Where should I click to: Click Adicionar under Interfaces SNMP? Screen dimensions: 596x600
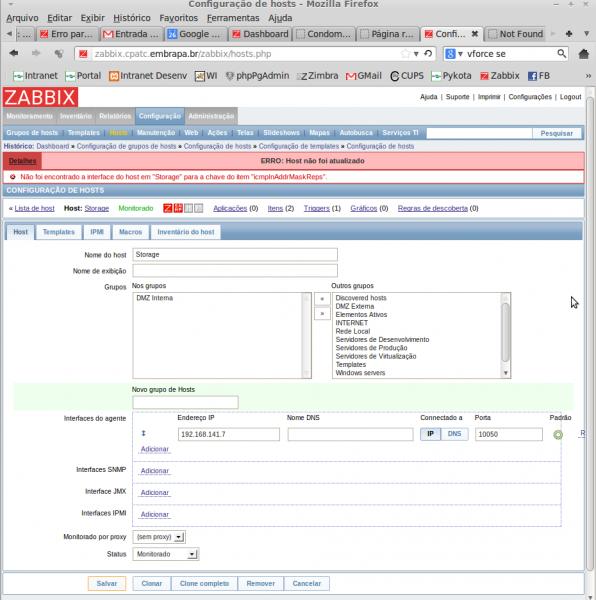(x=155, y=471)
